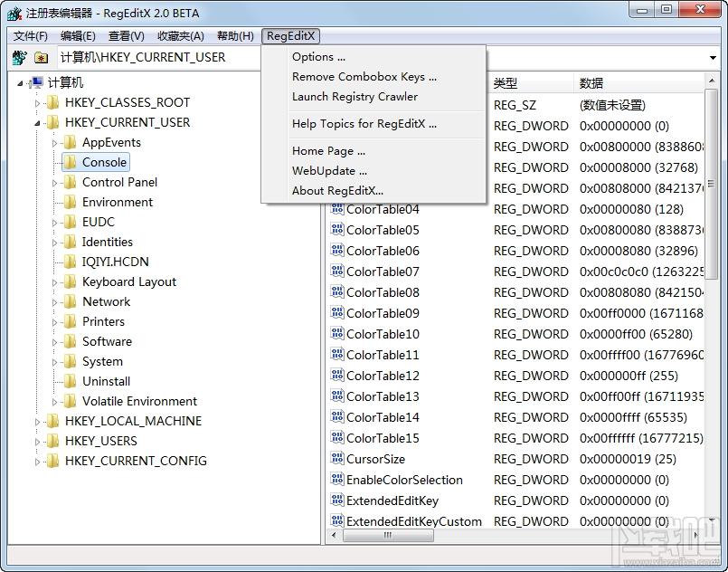
Task: Select the 计算机 computer root icon
Action: pyautogui.click(x=36, y=81)
